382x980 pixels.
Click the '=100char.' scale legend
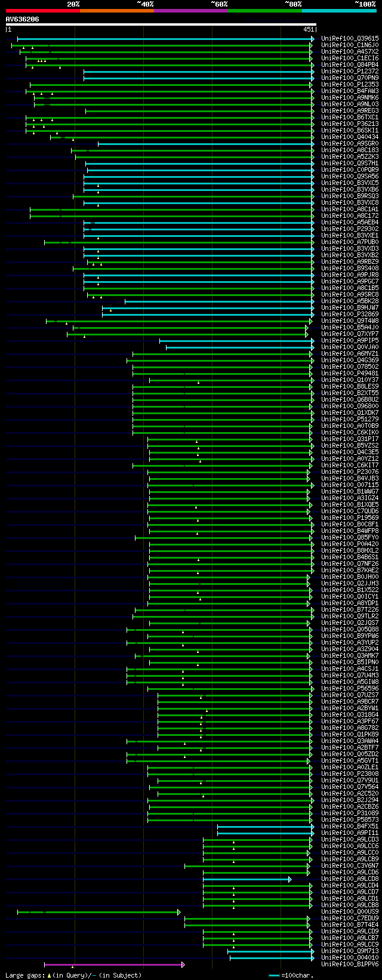291,975
